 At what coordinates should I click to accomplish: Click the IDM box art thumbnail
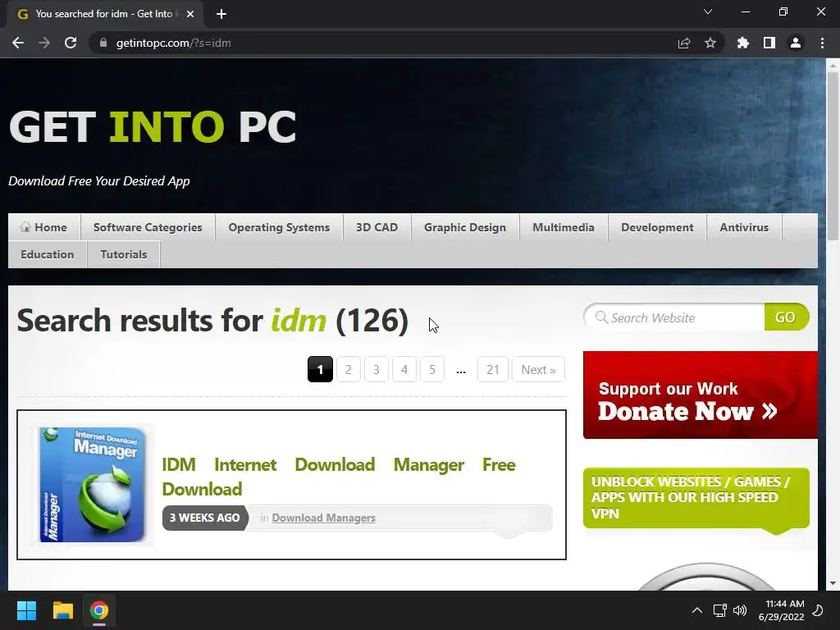coord(92,485)
